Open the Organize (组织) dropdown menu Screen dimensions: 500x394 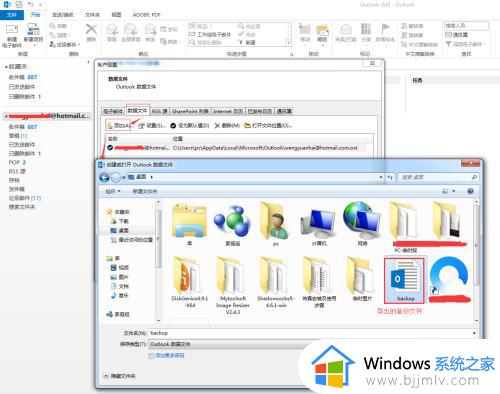pos(113,191)
